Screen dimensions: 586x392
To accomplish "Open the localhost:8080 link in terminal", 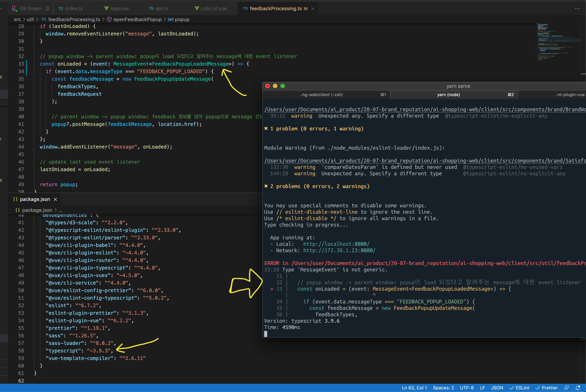I will point(336,244).
